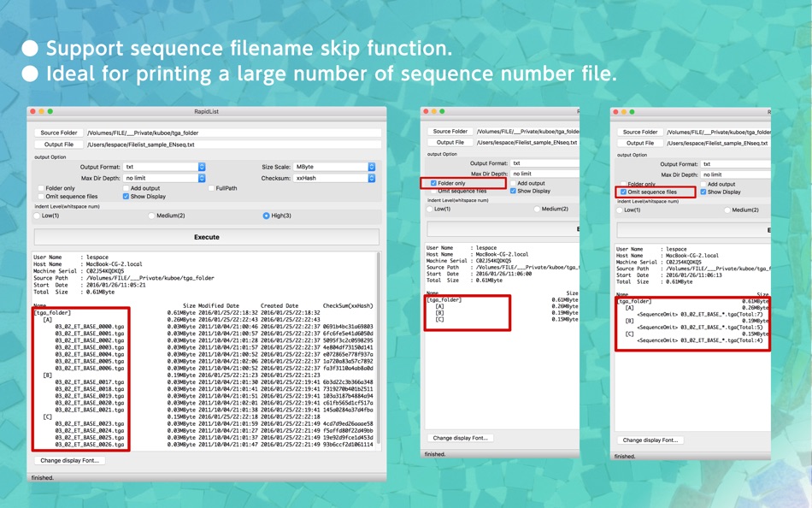Image resolution: width=812 pixels, height=508 pixels.
Task: Toggle Show Display checkbox in large RapidList window
Action: click(126, 197)
